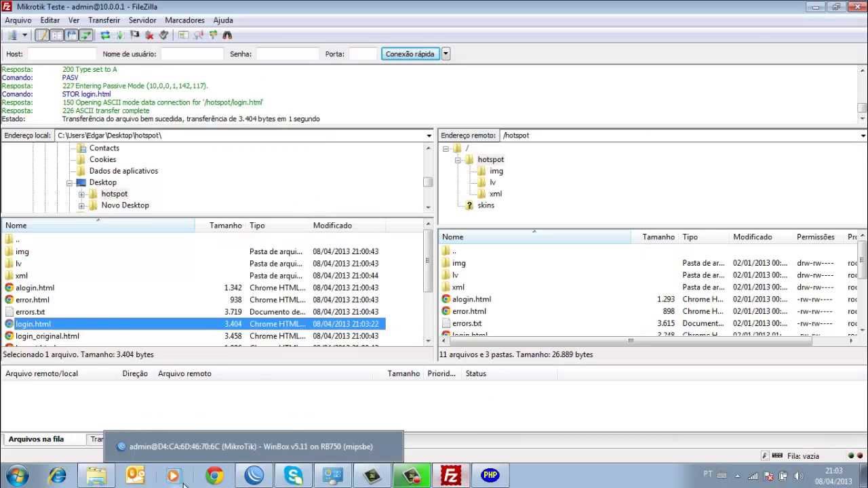Reconnect to the last server
Screen dimensions: 868x488
(x=163, y=35)
